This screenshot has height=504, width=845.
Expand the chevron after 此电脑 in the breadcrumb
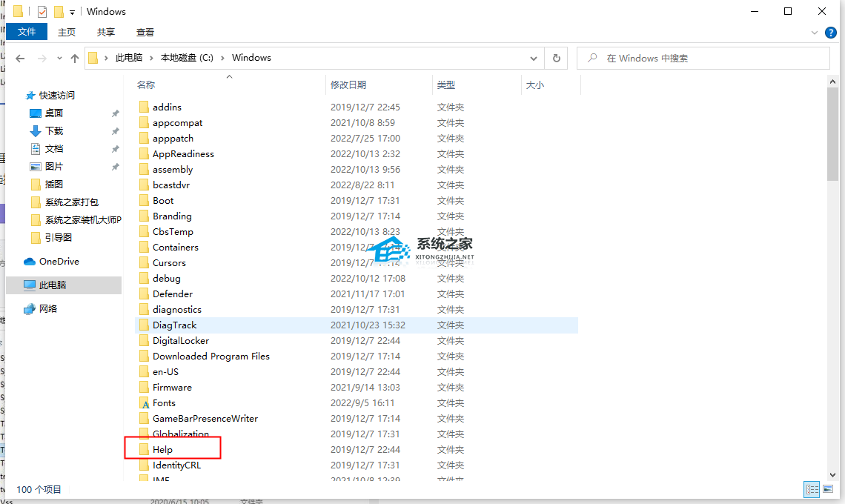[151, 59]
